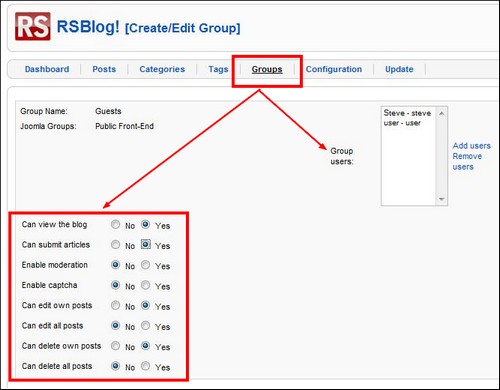The image size is (500, 390).
Task: Set 'Enable captcha' to No
Action: (x=115, y=285)
